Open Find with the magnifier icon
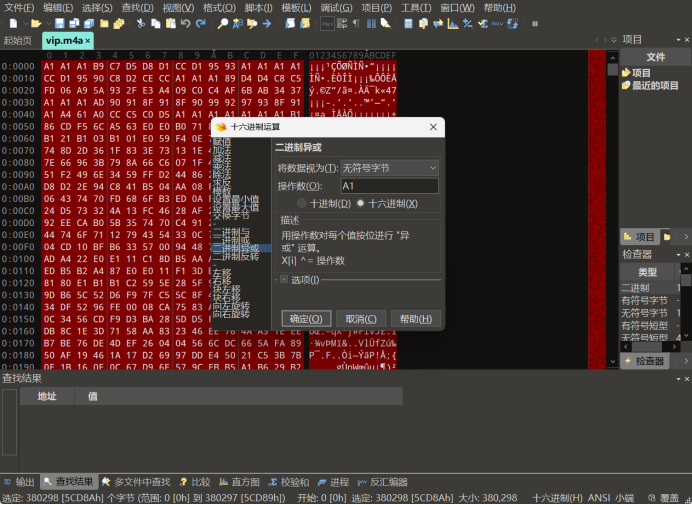 pos(222,23)
